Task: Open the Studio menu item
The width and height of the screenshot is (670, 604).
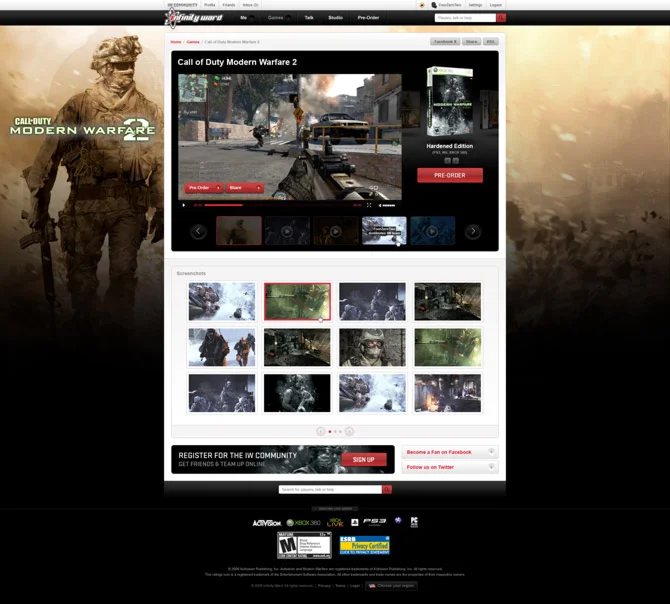Action: [335, 18]
